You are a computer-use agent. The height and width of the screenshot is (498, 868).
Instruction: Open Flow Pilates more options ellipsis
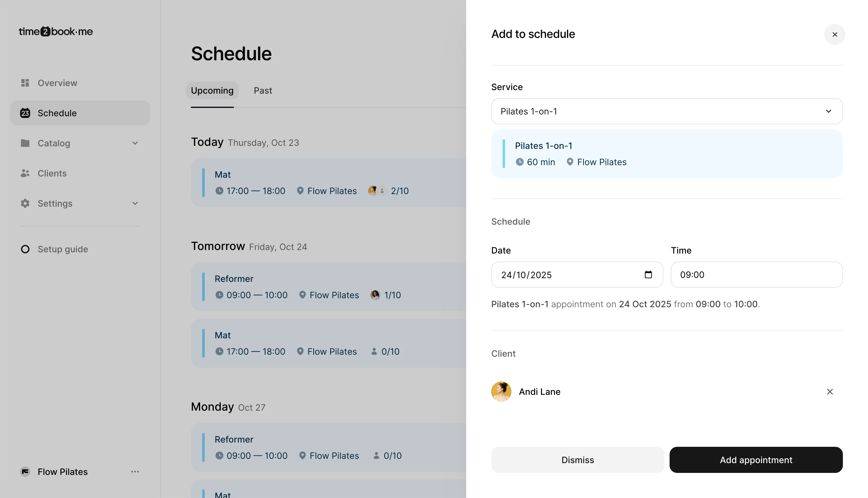point(135,472)
